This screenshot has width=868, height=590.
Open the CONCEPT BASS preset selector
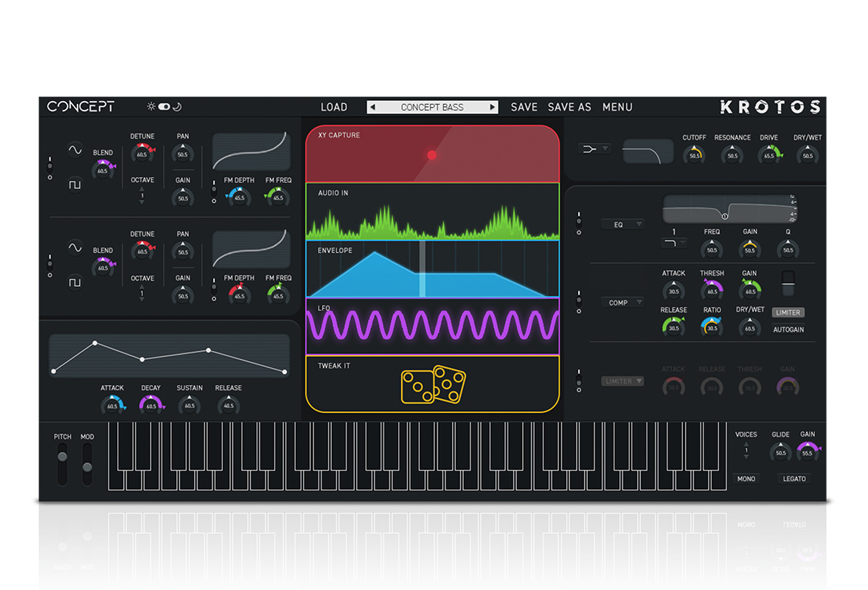point(432,107)
